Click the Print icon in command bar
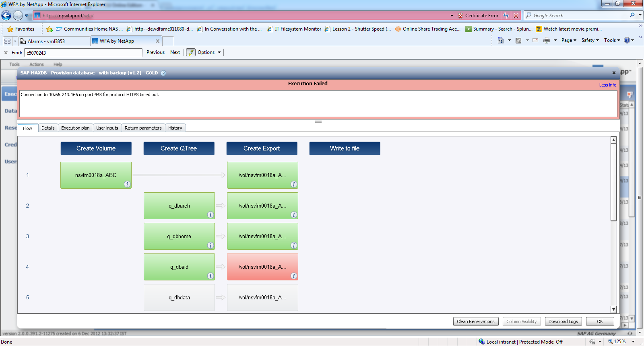Screen dimensions: 644x346 tap(547, 40)
